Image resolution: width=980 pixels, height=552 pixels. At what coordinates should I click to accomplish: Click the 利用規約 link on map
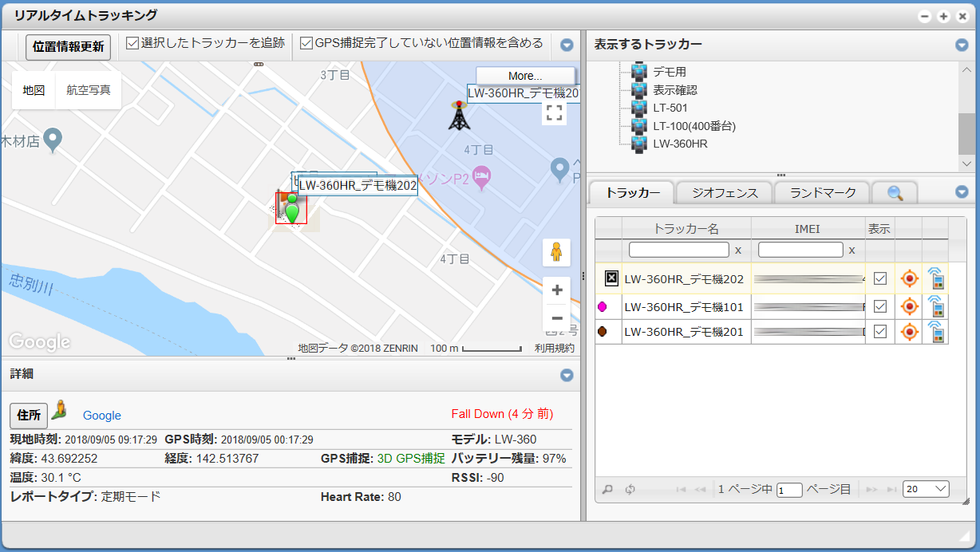[555, 349]
